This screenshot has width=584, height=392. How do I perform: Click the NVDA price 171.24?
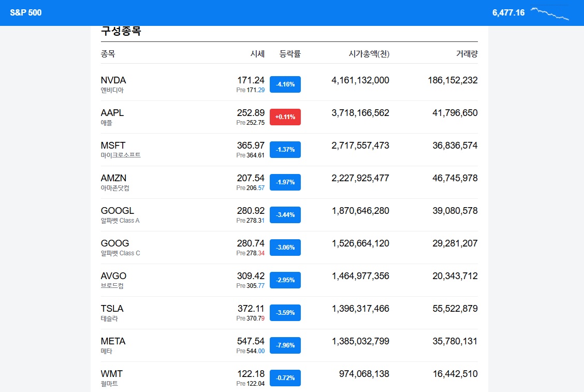point(251,80)
